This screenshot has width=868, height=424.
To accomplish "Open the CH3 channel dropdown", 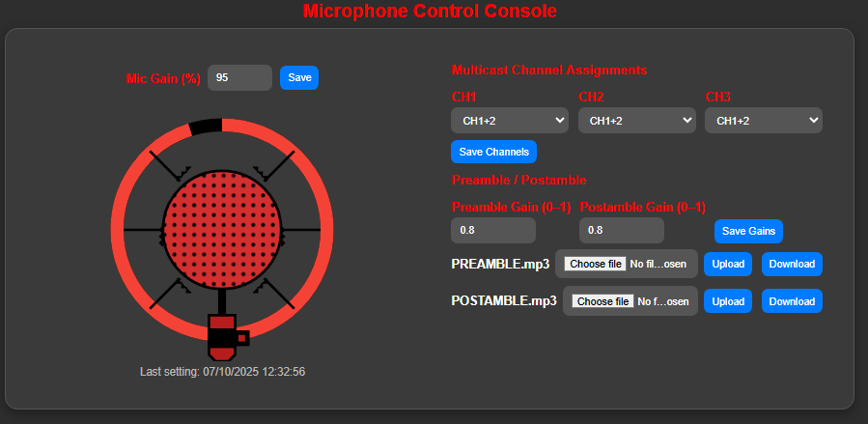I will point(763,121).
